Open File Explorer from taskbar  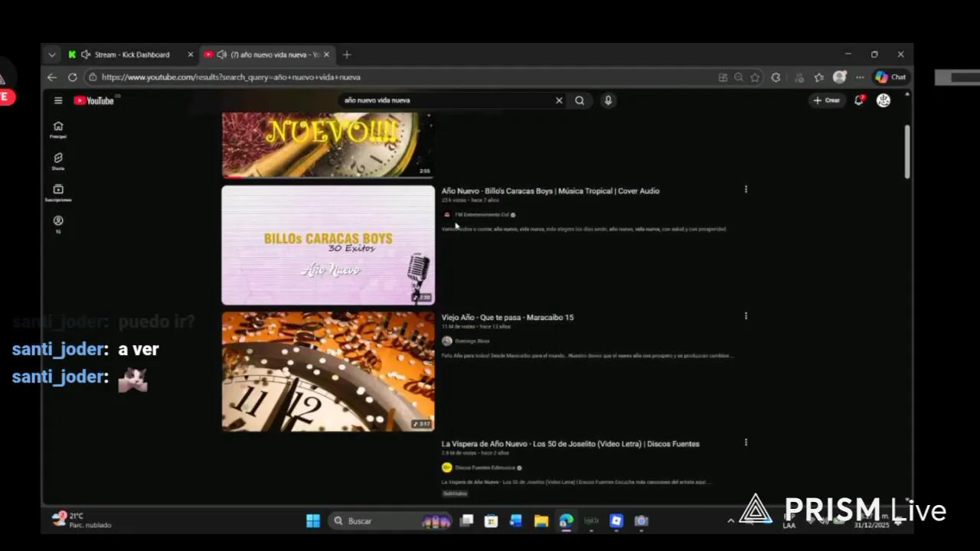click(541, 521)
